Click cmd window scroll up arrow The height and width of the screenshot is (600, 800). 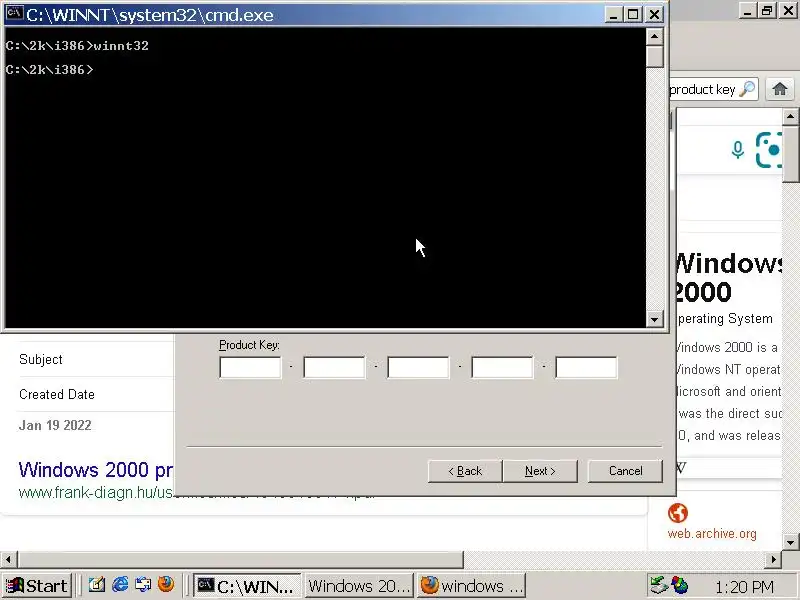coord(655,37)
